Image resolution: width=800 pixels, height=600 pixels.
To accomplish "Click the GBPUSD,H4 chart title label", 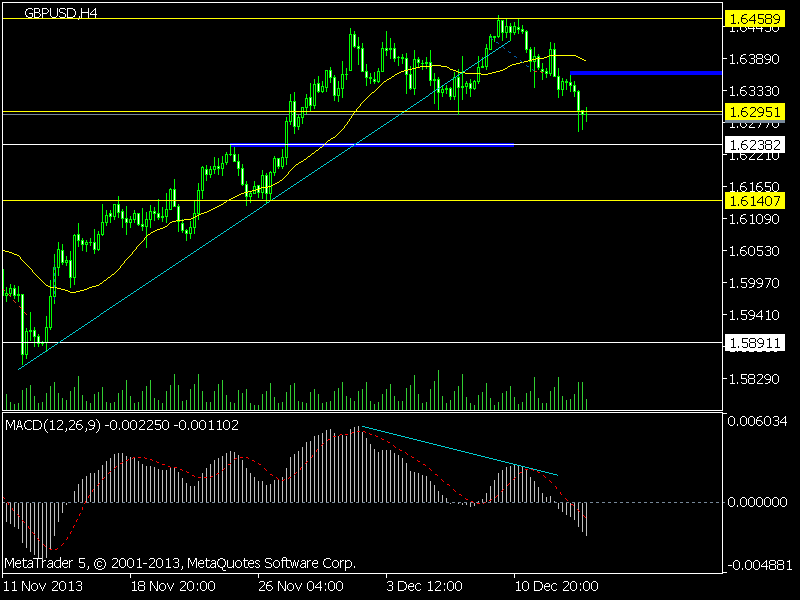I will [x=61, y=13].
